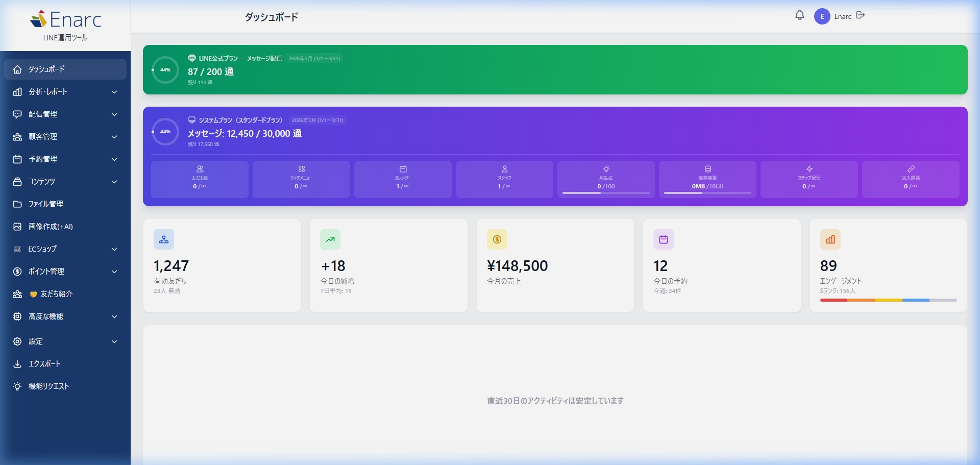Screen dimensions: 980x465
Task: Click the 保存容量 progress bar
Action: tap(707, 193)
